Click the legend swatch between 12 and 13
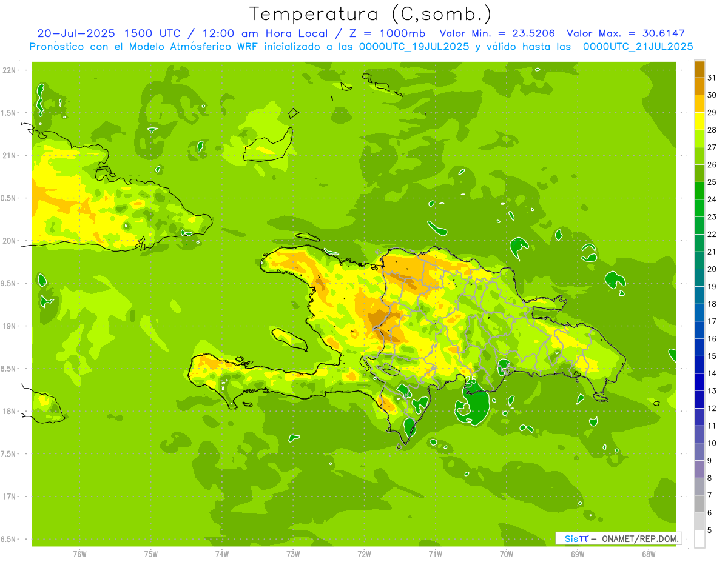Screen dimensions: 728x562 pyautogui.click(x=699, y=400)
